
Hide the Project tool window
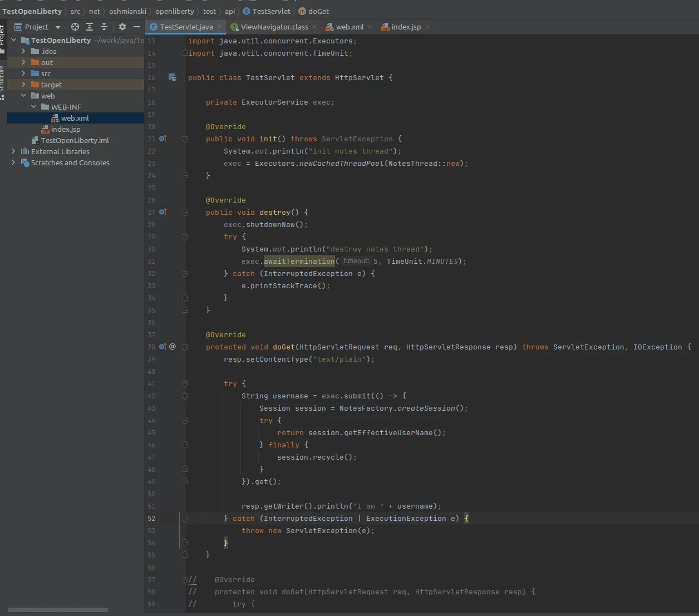tap(137, 27)
